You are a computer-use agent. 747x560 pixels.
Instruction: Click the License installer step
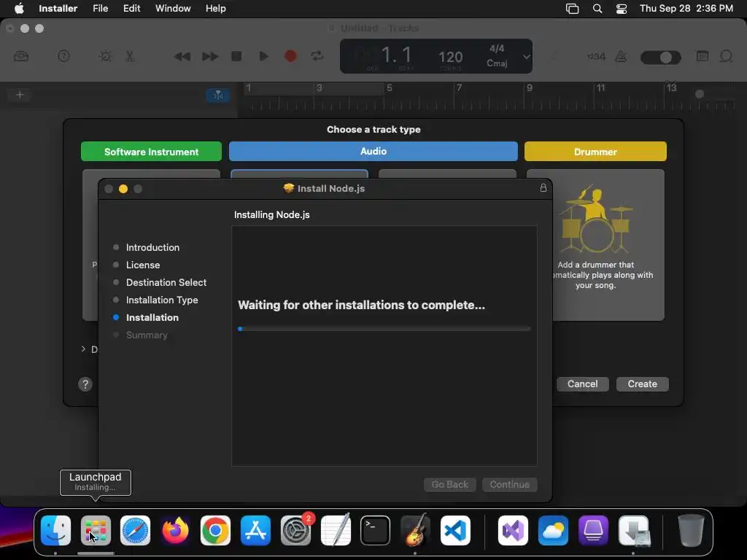click(x=143, y=265)
